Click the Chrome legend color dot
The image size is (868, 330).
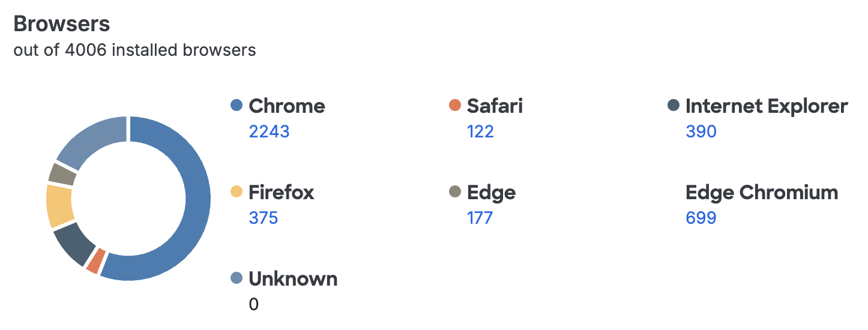pos(237,106)
